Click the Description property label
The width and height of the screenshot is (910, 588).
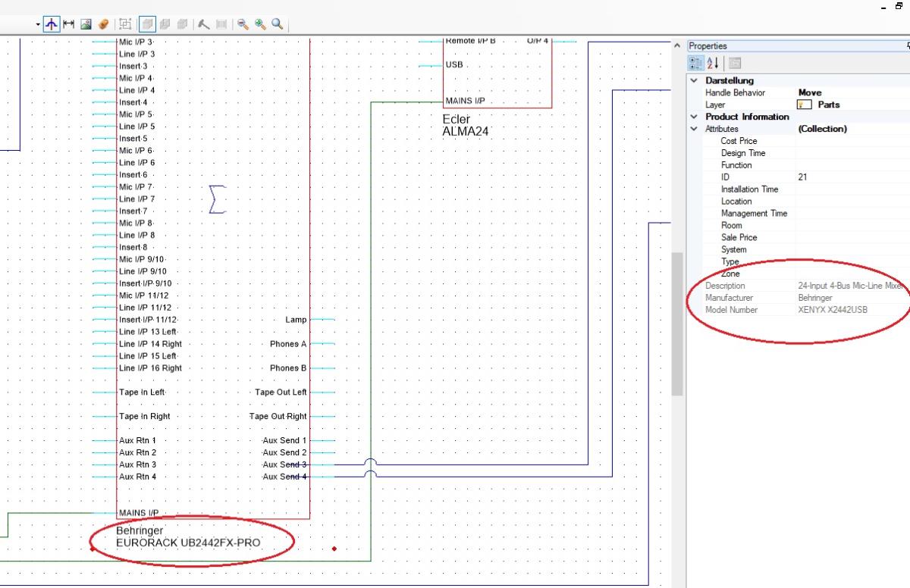725,286
